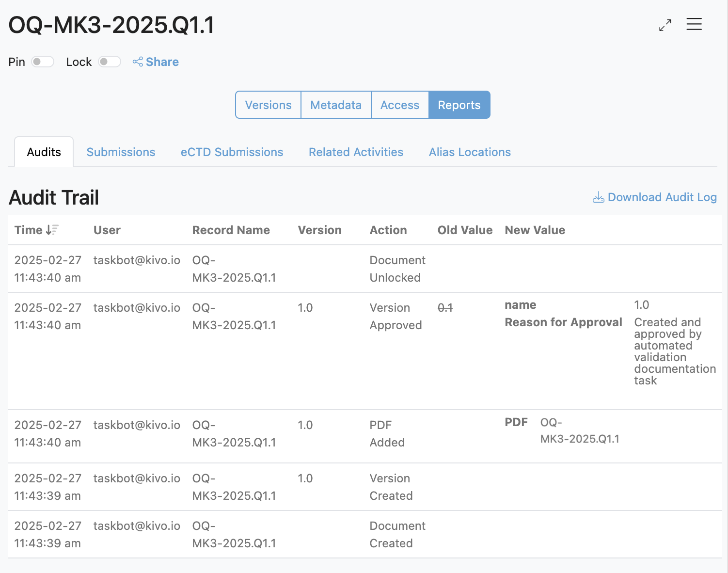Image resolution: width=728 pixels, height=573 pixels.
Task: Open the Alias Locations tab
Action: [x=469, y=152]
